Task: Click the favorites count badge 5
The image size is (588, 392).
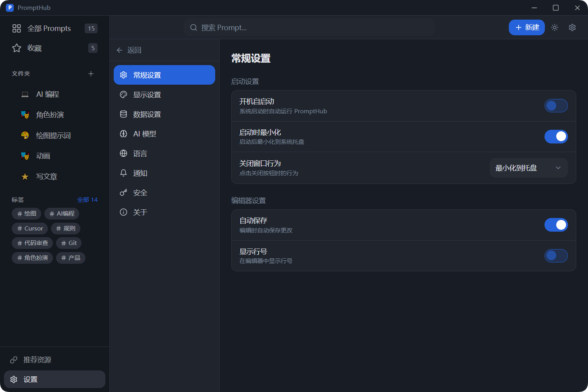Action: tap(93, 48)
